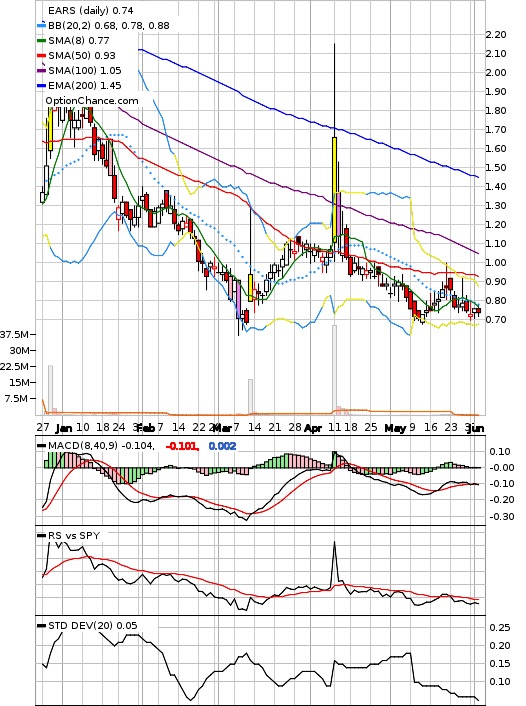Select the SMA(50) 0.93 legend label
Screen dimensions: 526x706
[x=82, y=55]
